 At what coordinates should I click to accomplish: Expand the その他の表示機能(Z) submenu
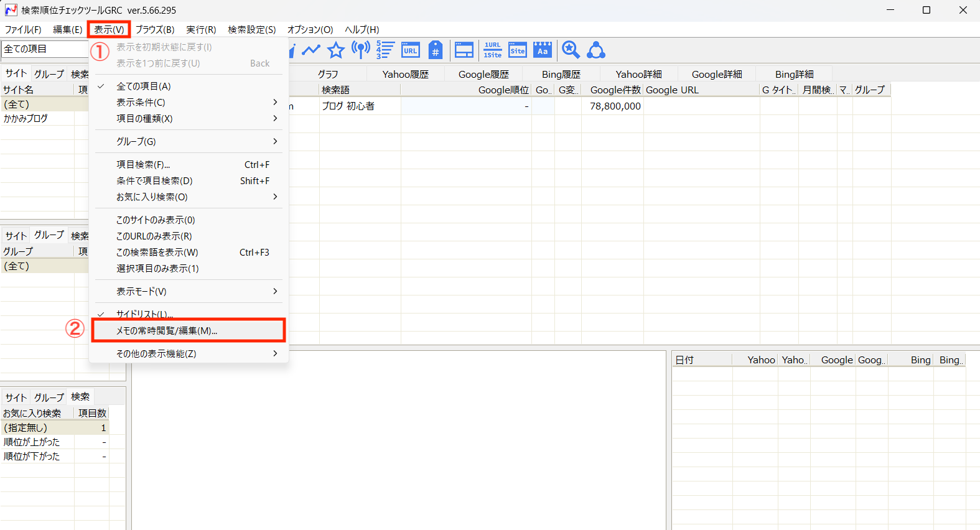[x=189, y=353]
